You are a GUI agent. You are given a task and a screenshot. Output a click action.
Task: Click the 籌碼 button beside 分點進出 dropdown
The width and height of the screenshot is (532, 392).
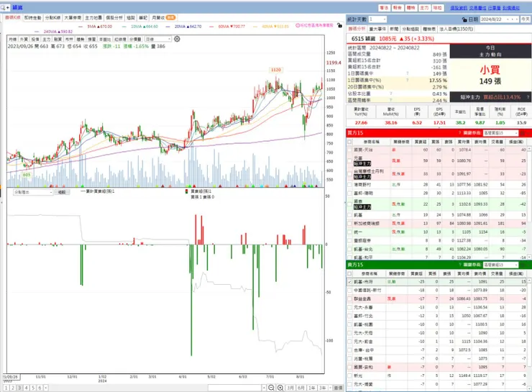click(62, 192)
